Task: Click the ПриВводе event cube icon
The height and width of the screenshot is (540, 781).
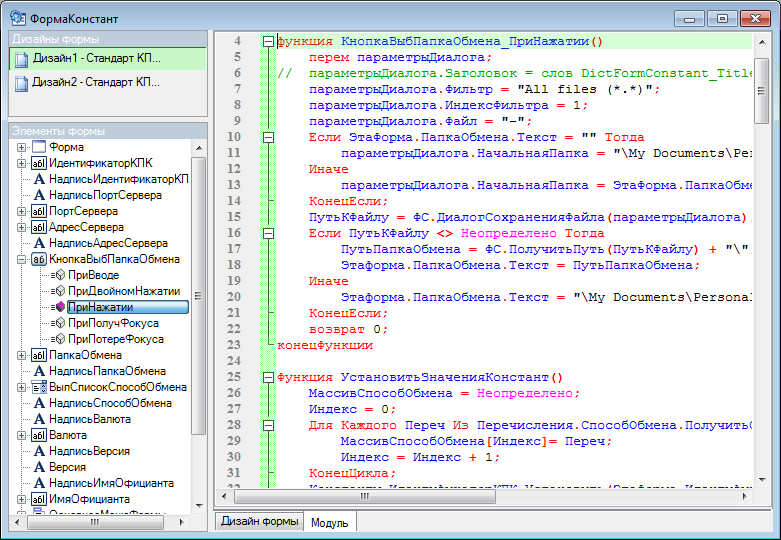Action: (x=60, y=275)
